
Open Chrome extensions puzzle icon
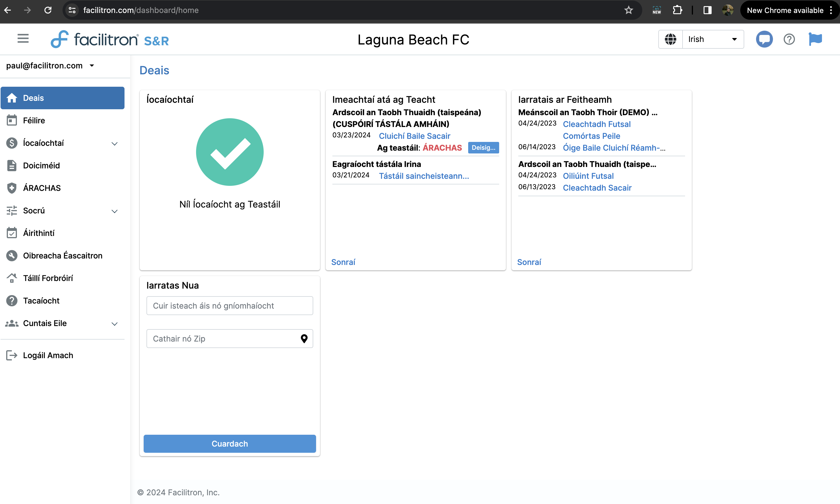[x=677, y=10]
